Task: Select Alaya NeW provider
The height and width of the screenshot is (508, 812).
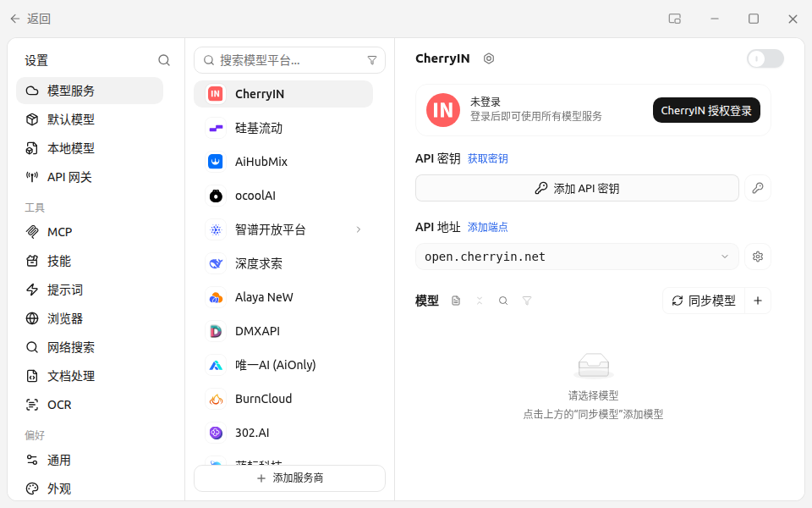Action: pos(283,297)
